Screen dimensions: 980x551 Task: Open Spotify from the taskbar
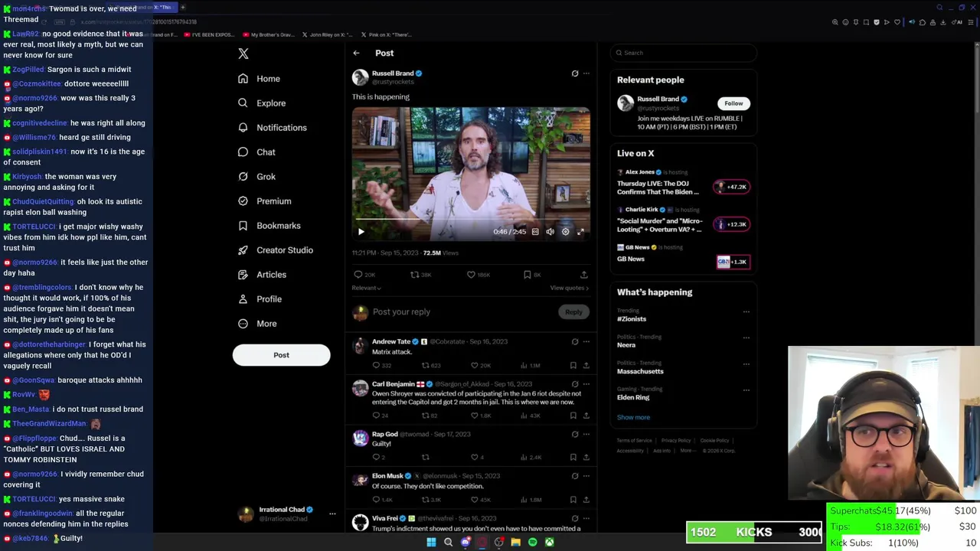(532, 543)
